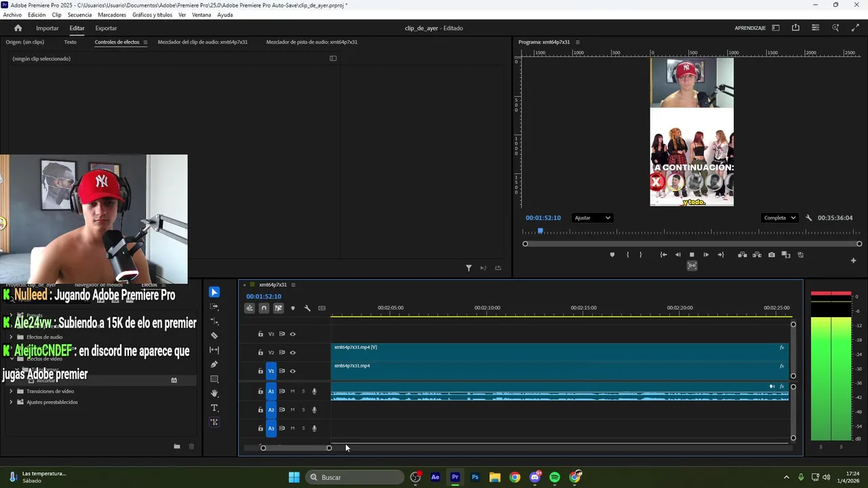Click Add Marker in Program monitor
868x488 pixels.
point(612,255)
